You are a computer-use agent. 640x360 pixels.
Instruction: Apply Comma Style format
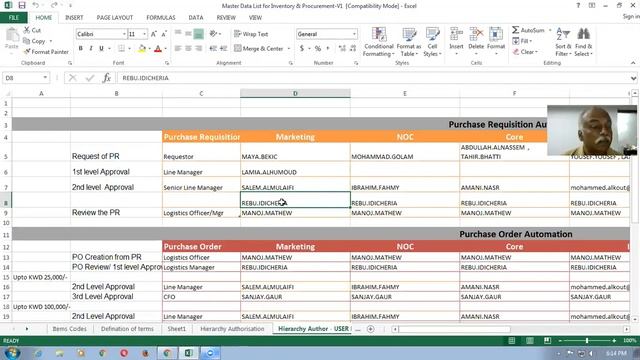point(328,49)
